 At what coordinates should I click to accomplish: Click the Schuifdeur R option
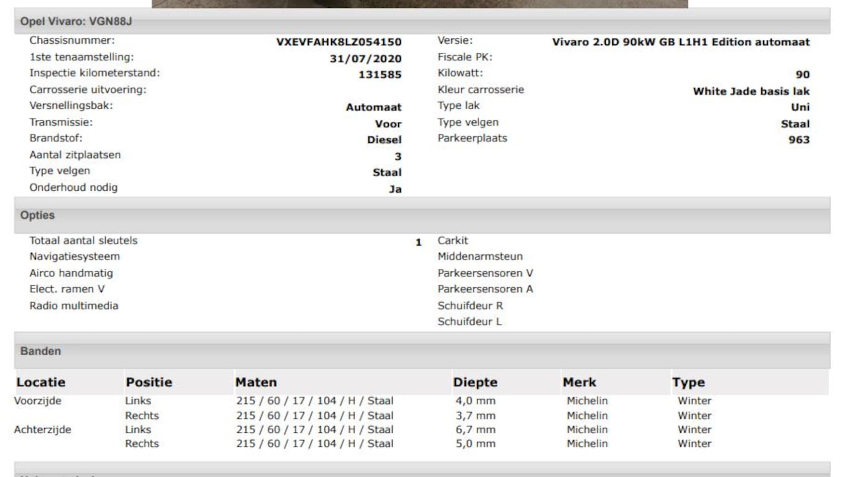tap(470, 306)
